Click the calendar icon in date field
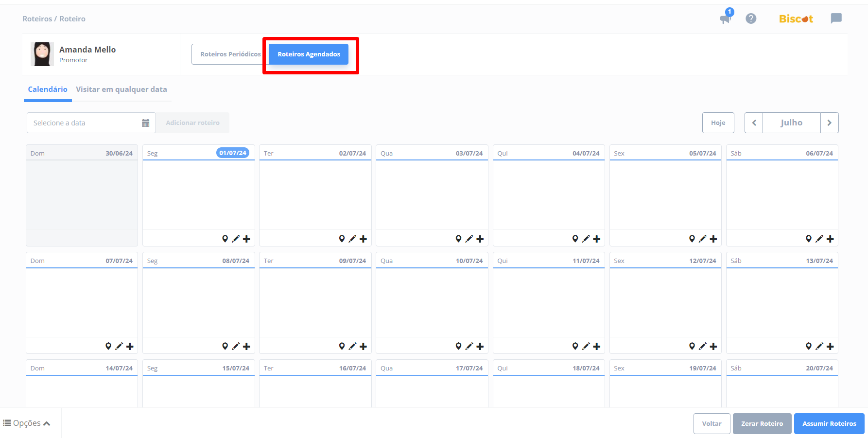 (145, 123)
